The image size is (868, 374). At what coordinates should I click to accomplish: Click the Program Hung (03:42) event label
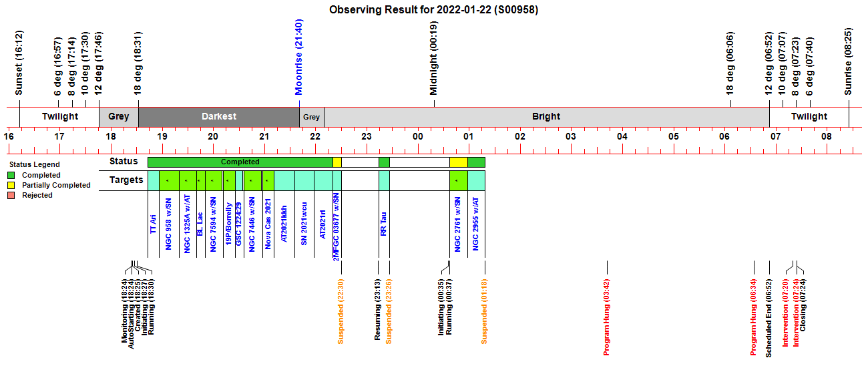click(607, 316)
